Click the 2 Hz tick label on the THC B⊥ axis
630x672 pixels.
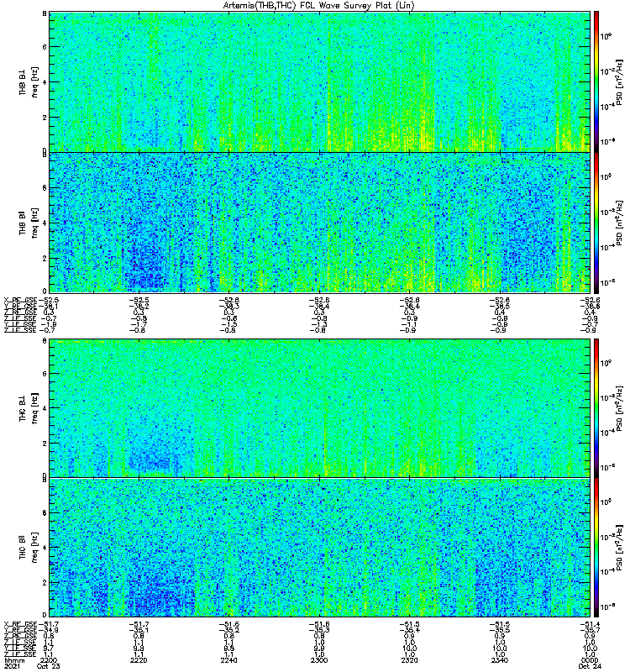[45, 444]
